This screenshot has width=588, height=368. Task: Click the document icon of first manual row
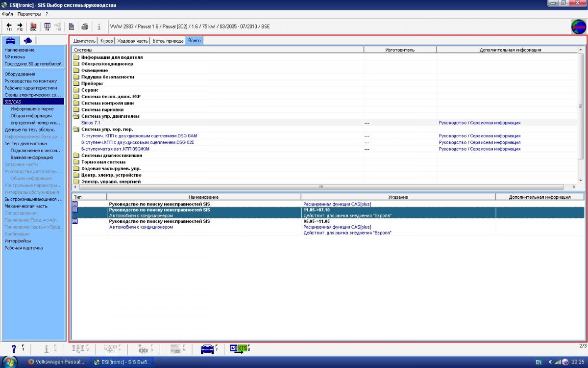pyautogui.click(x=75, y=203)
